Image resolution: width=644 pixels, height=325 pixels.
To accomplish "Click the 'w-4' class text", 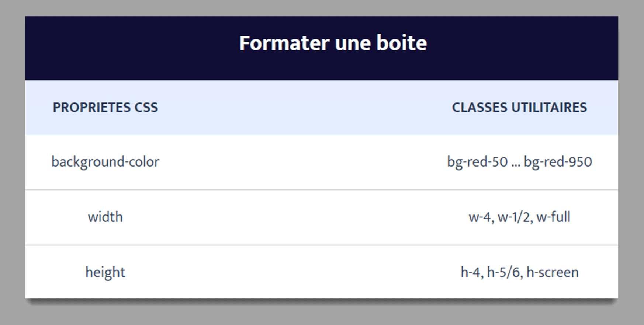I will (x=480, y=217).
